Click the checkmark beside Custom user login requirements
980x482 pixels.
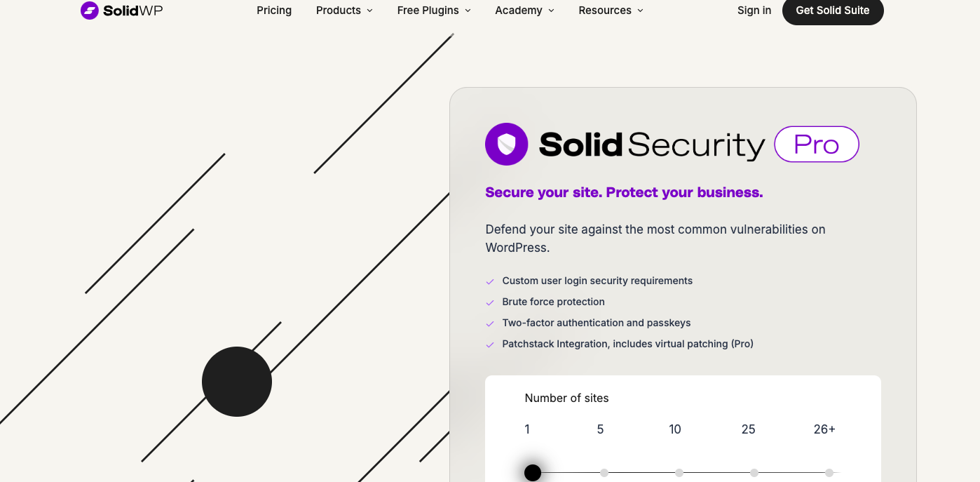490,281
